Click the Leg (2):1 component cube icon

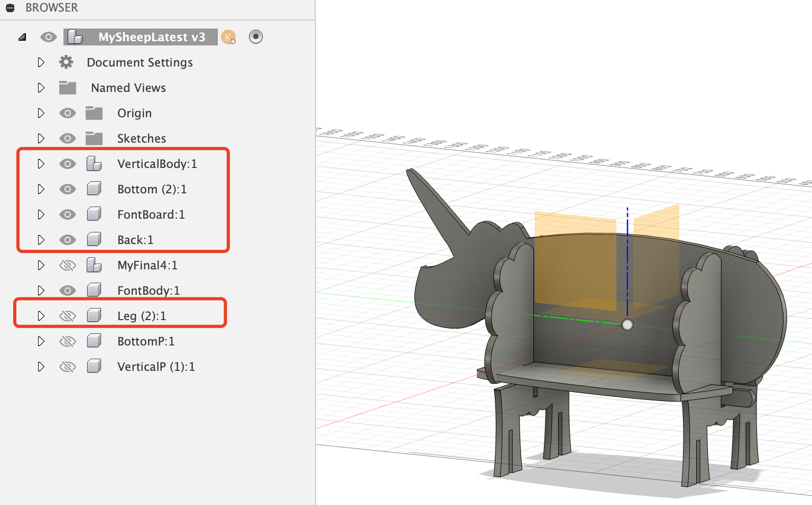(94, 316)
